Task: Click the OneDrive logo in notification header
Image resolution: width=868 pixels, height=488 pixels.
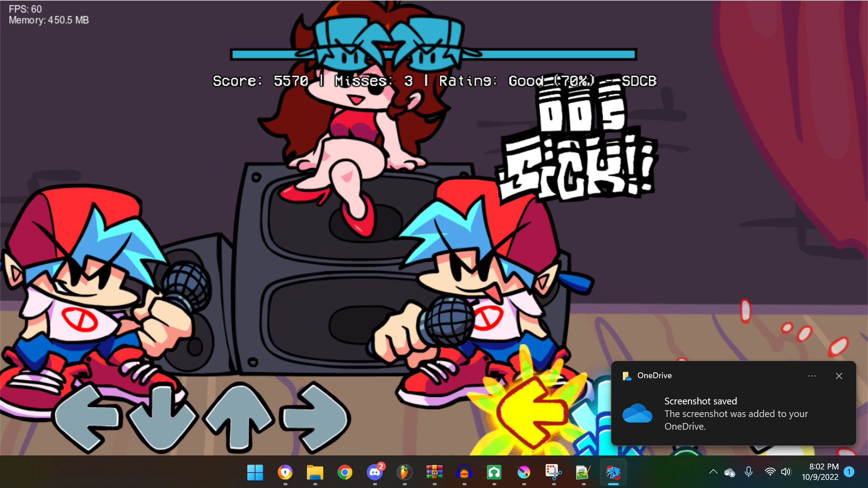Action: (x=627, y=376)
